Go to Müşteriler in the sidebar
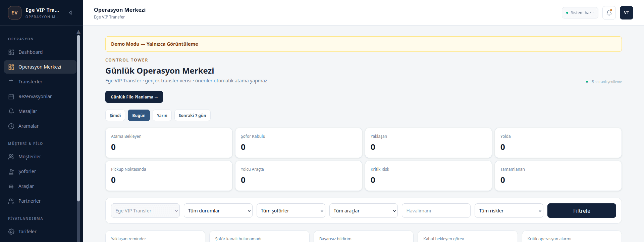 click(x=40, y=157)
